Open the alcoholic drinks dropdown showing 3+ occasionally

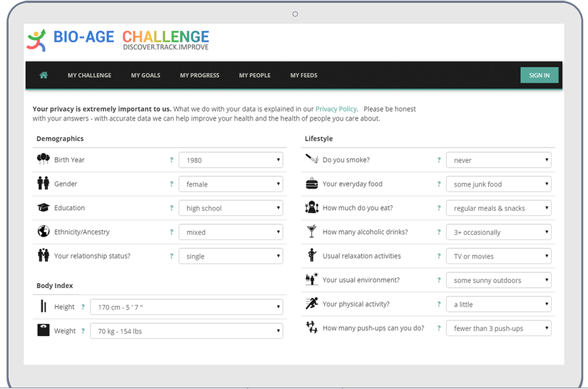tap(499, 232)
